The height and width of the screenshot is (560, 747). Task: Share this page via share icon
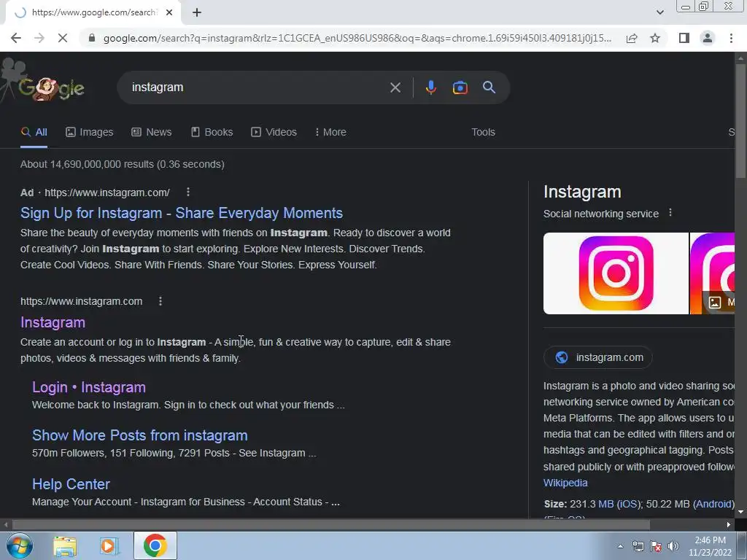tap(632, 38)
